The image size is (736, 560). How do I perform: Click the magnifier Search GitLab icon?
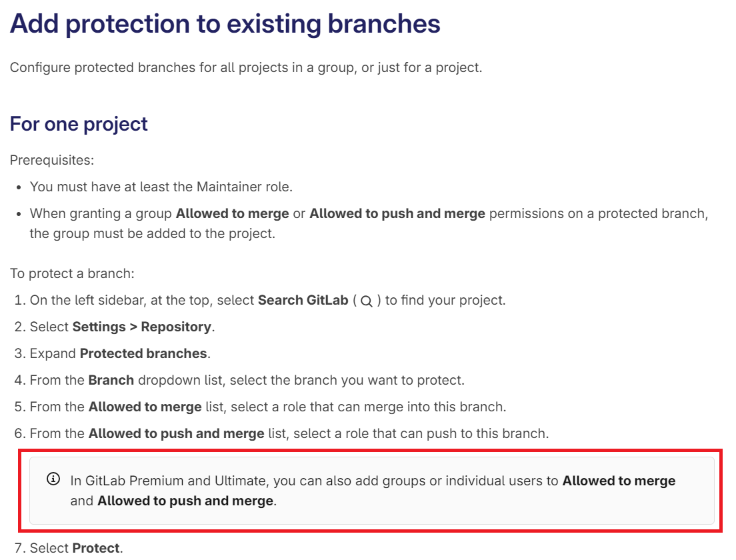coord(366,301)
